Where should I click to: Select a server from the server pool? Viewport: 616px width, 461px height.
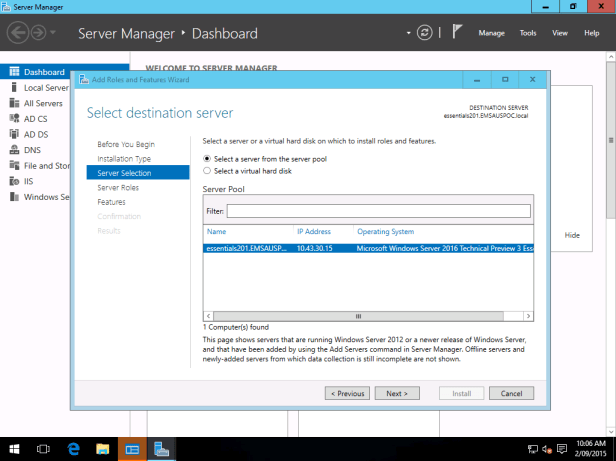207,158
